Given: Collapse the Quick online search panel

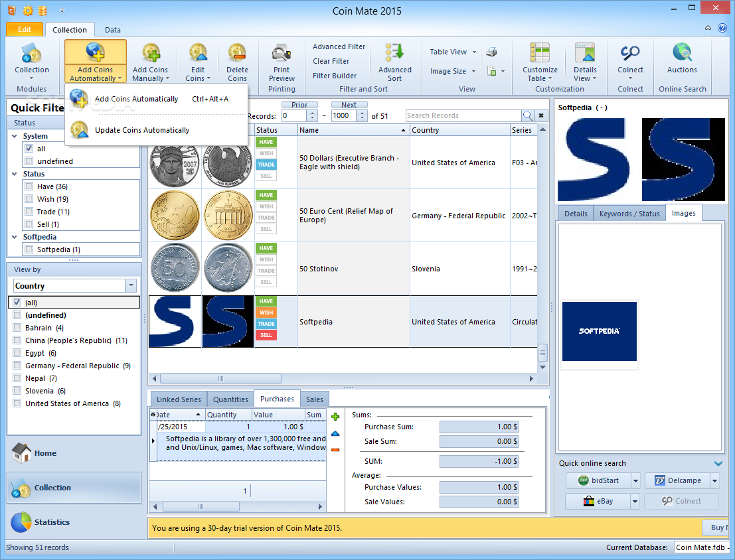Looking at the screenshot, I should pos(718,464).
